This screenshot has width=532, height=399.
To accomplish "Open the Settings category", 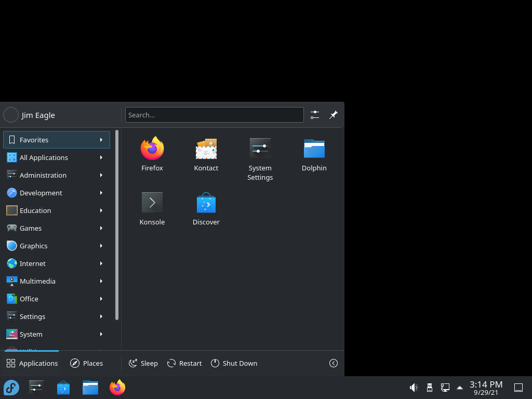I will pyautogui.click(x=57, y=316).
